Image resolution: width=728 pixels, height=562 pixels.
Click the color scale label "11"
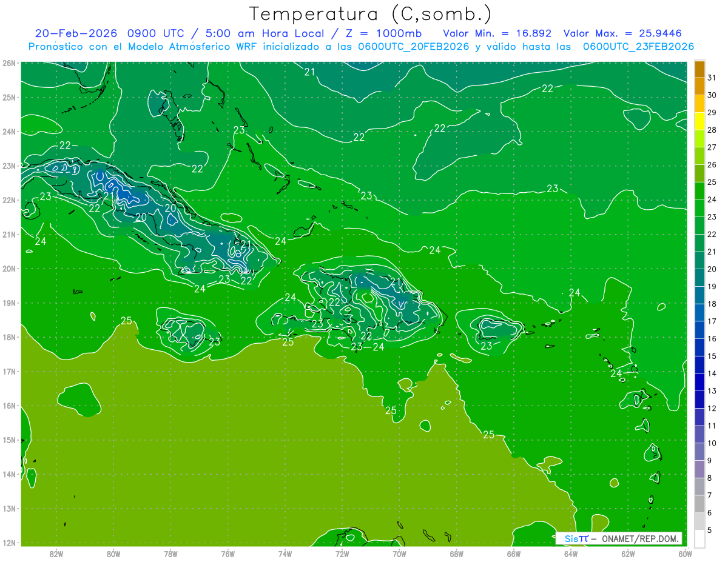tap(712, 426)
